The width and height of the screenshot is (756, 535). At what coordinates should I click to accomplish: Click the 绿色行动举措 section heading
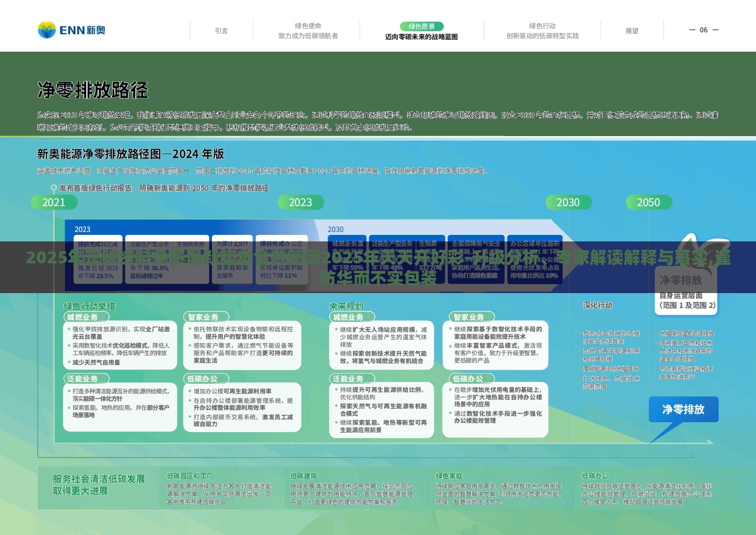89,306
